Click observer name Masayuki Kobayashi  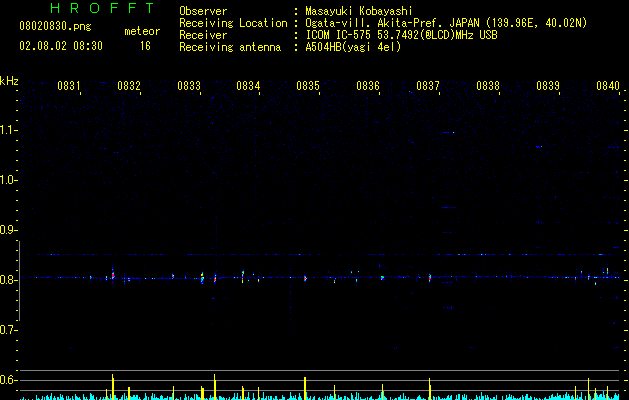[359, 11]
